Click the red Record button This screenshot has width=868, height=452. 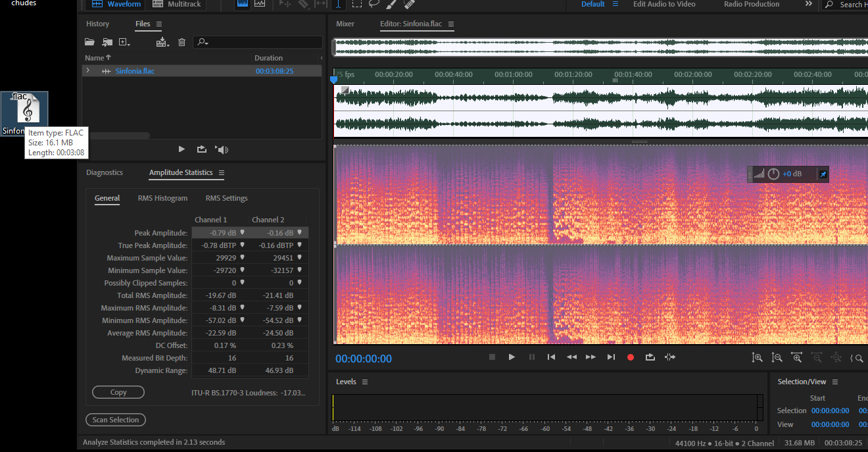point(631,357)
